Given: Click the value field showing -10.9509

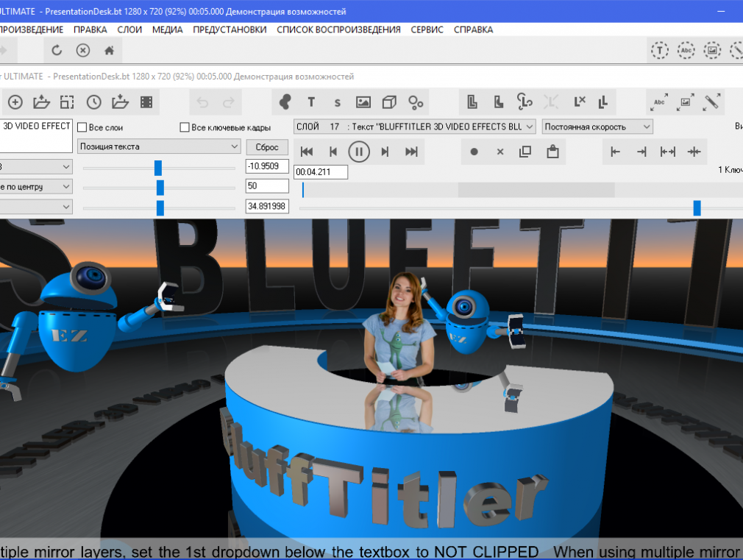Looking at the screenshot, I should click(x=267, y=166).
